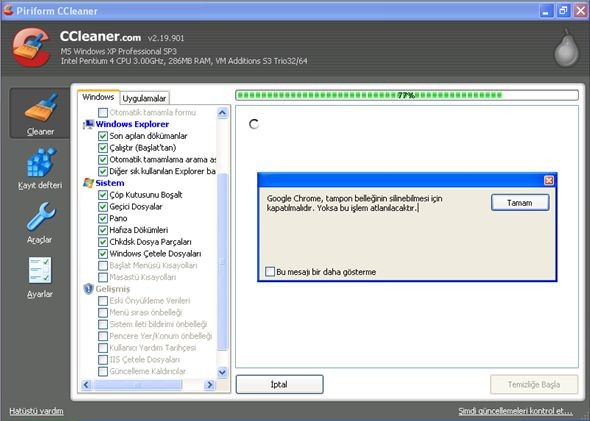Close the Google Chrome warning dialog
The width and height of the screenshot is (590, 421).
coord(549,181)
